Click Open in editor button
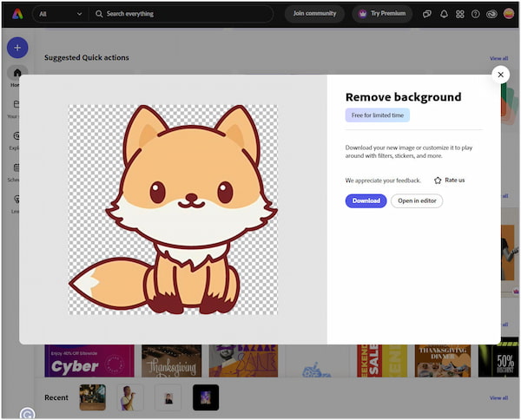Screen dimensions: 521x420 click(x=417, y=200)
